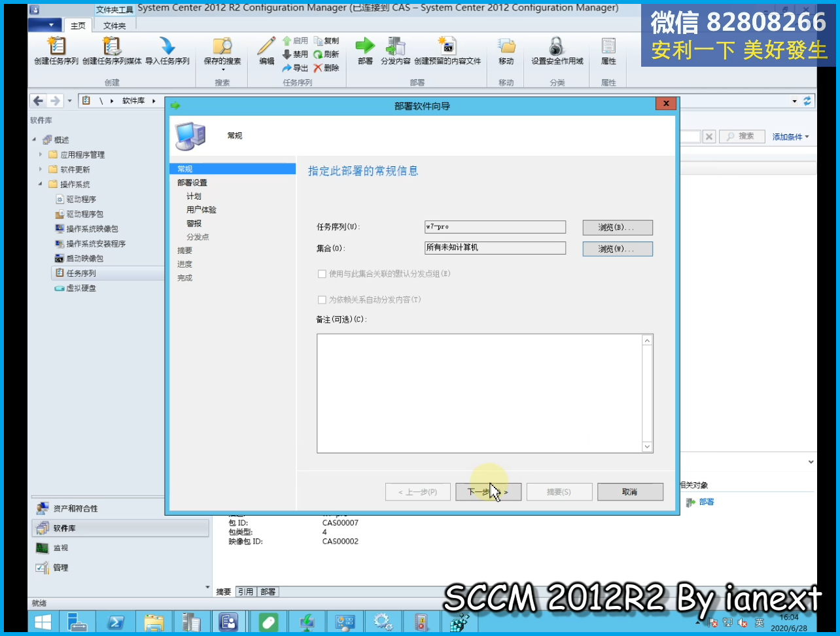Click the back navigation arrow
This screenshot has width=840, height=636.
[x=38, y=101]
